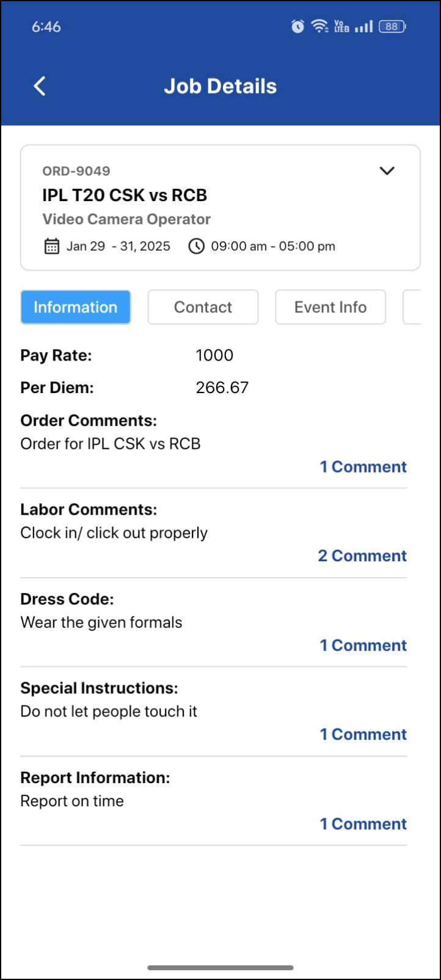Click the calendar icon beside the job dates
Viewport: 441px width, 980px height.
tap(52, 246)
